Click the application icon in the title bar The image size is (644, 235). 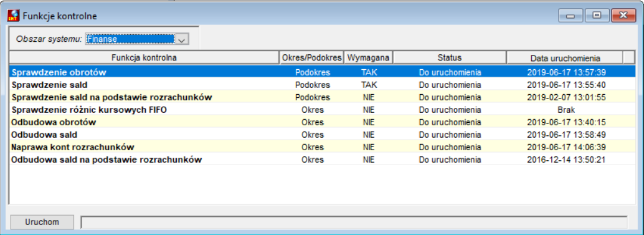(13, 16)
